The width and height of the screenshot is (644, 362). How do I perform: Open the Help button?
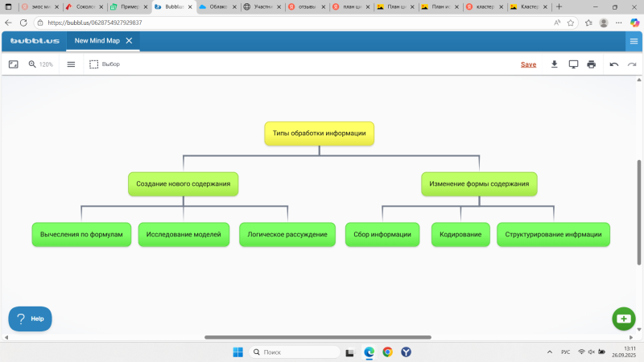coord(30,319)
